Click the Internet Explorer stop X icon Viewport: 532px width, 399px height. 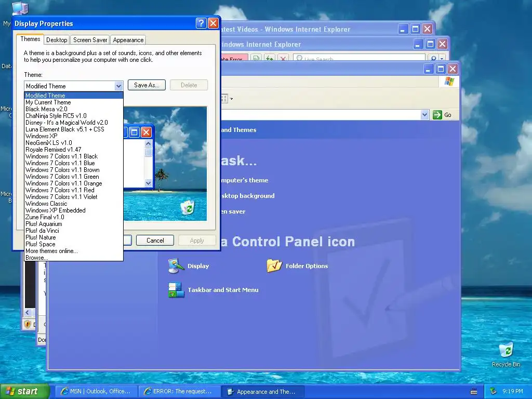point(283,58)
